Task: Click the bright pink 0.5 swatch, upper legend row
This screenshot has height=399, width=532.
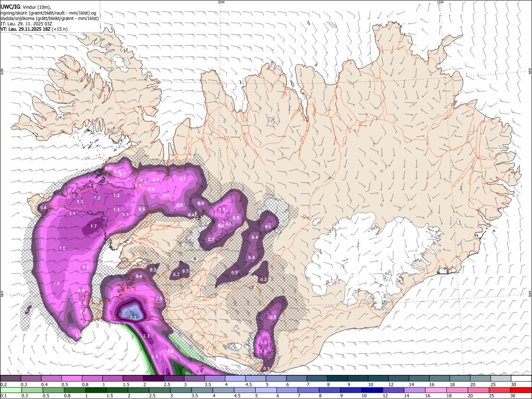Action: pyautogui.click(x=71, y=378)
